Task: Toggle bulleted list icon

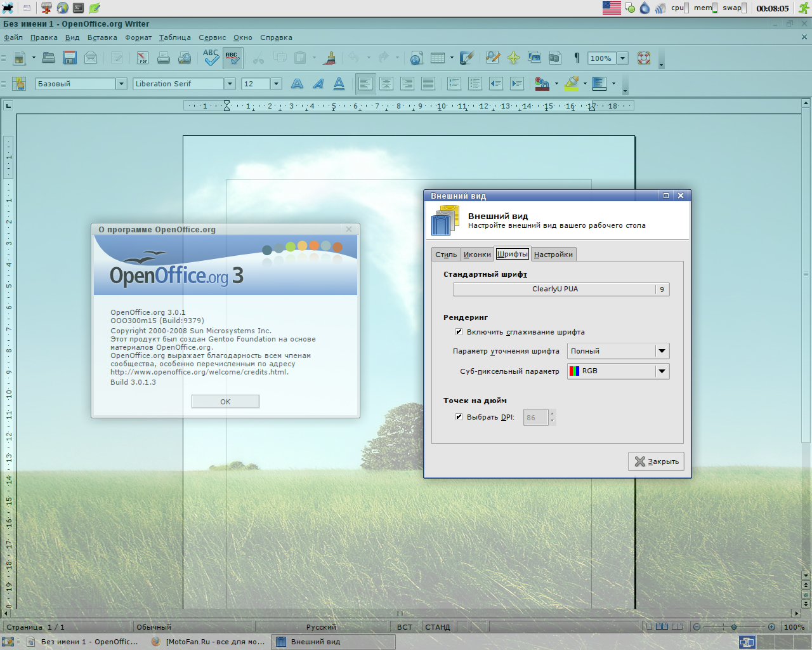Action: [x=475, y=84]
